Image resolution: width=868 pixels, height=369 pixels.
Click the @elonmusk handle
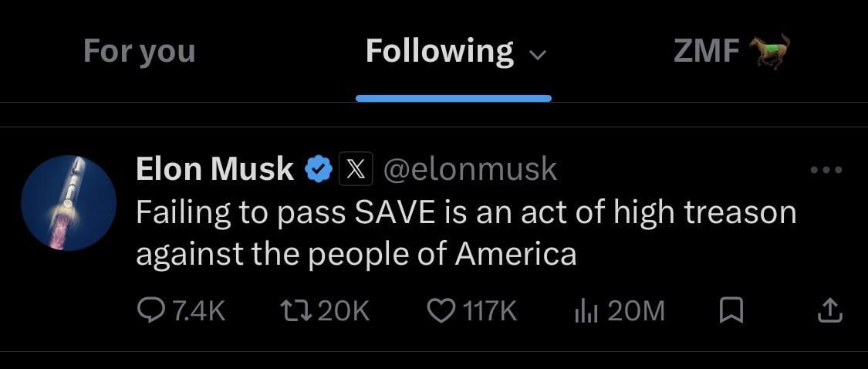pos(470,169)
